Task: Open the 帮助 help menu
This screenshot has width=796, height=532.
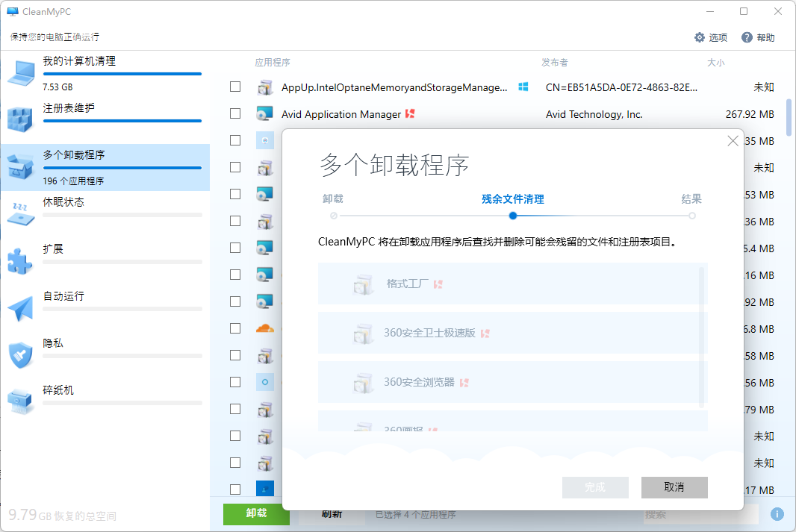Action: click(758, 37)
